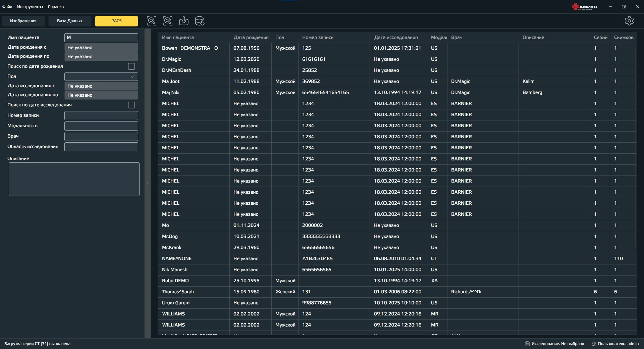Sort by 'Имя пациента' column header
This screenshot has width=644, height=349.
pos(194,37)
